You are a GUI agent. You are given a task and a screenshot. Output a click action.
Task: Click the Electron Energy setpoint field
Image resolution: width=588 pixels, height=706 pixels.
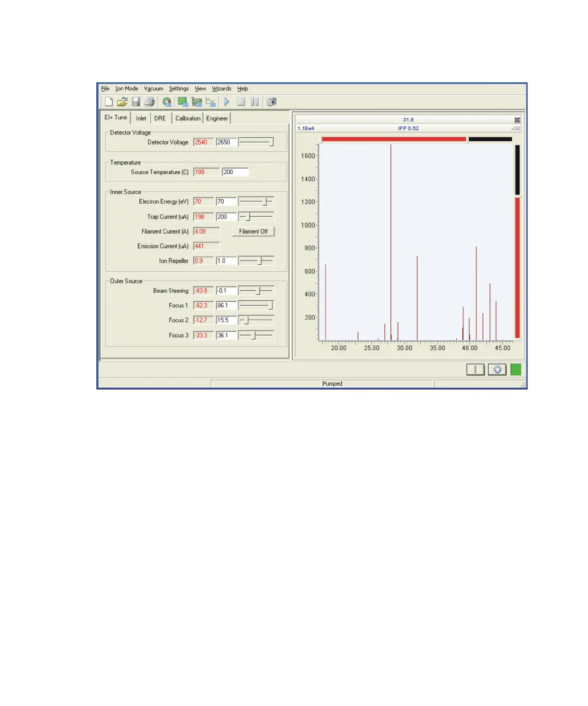226,202
